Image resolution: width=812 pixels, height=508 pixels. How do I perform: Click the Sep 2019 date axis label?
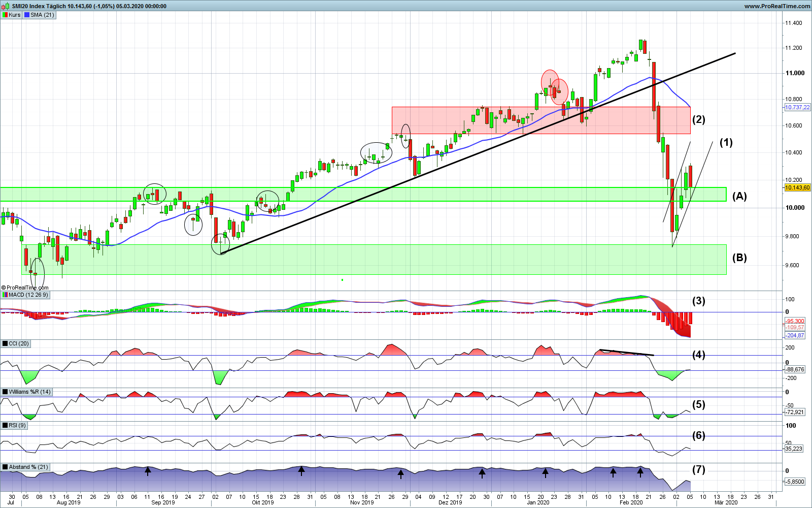click(x=163, y=502)
